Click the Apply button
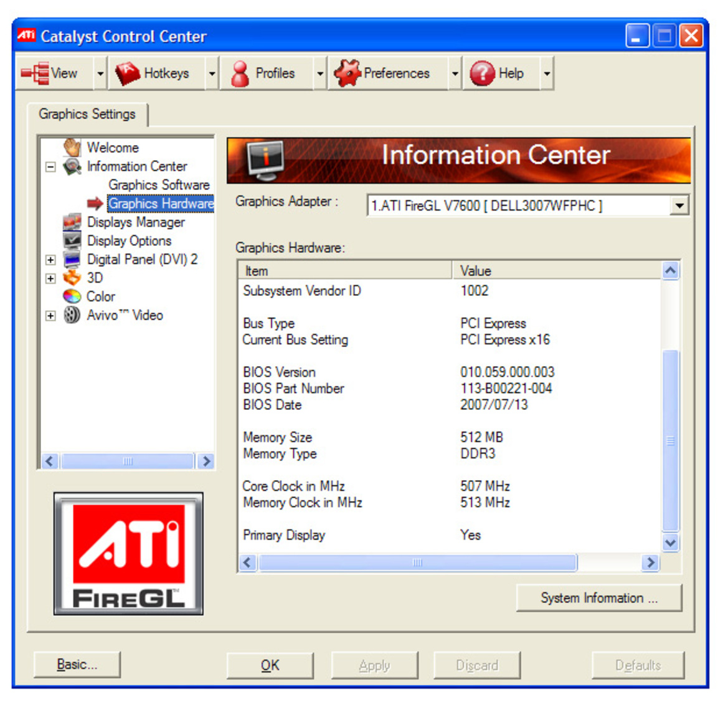728x705 pixels. pyautogui.click(x=375, y=666)
